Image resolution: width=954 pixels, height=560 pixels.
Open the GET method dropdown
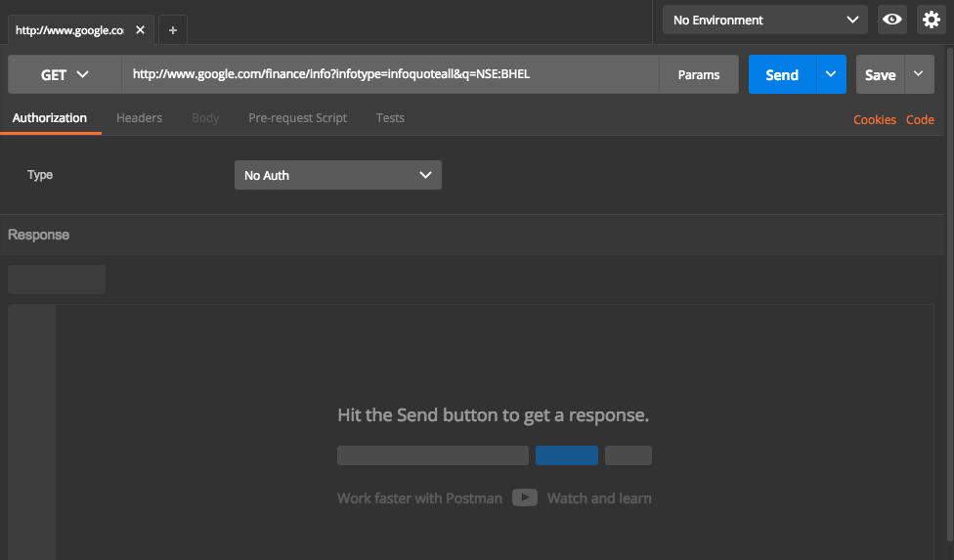pyautogui.click(x=65, y=74)
